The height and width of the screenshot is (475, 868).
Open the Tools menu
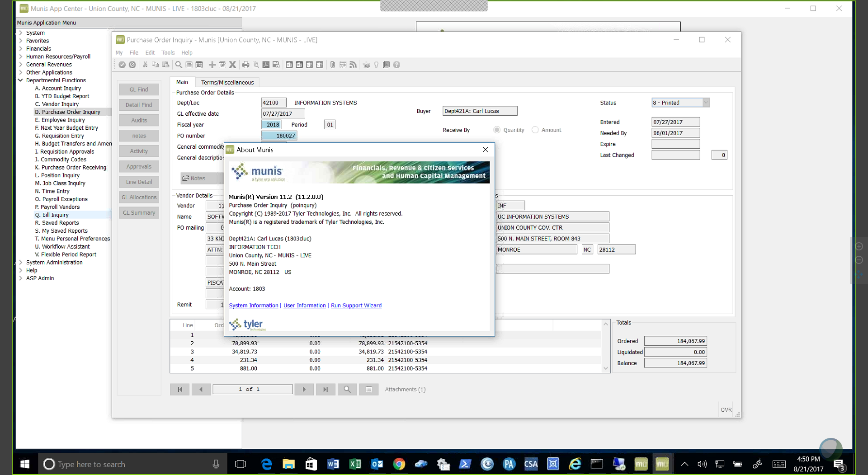[168, 53]
